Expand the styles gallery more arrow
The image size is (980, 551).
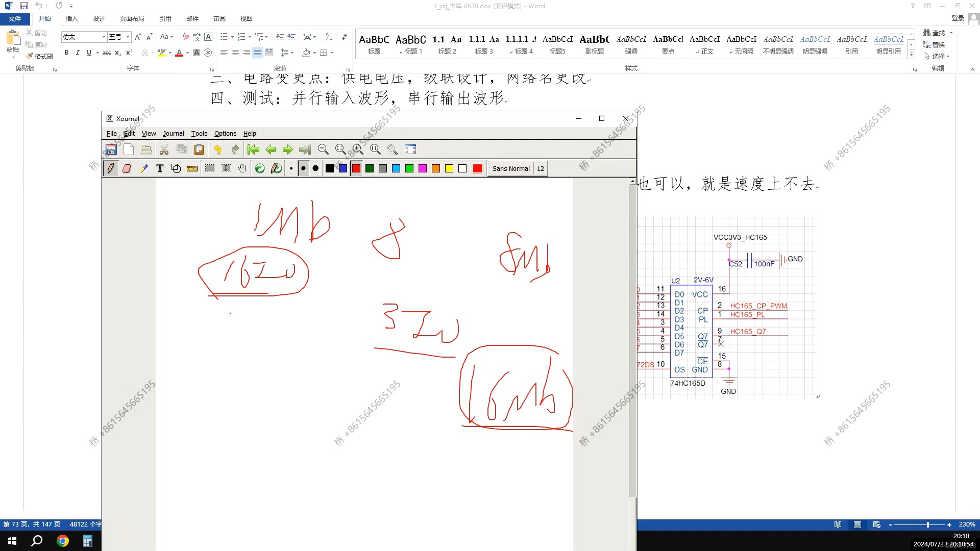(911, 55)
